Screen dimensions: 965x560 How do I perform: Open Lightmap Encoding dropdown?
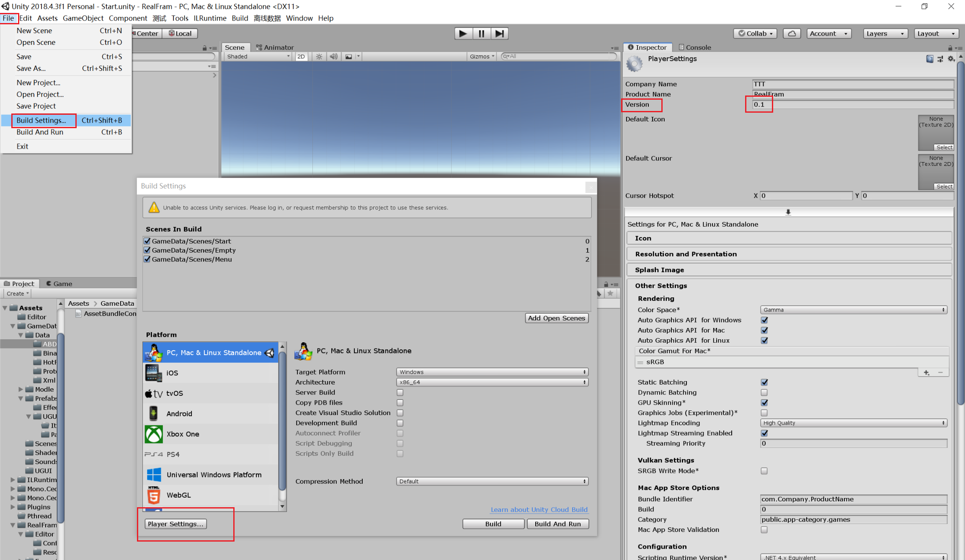coord(854,423)
